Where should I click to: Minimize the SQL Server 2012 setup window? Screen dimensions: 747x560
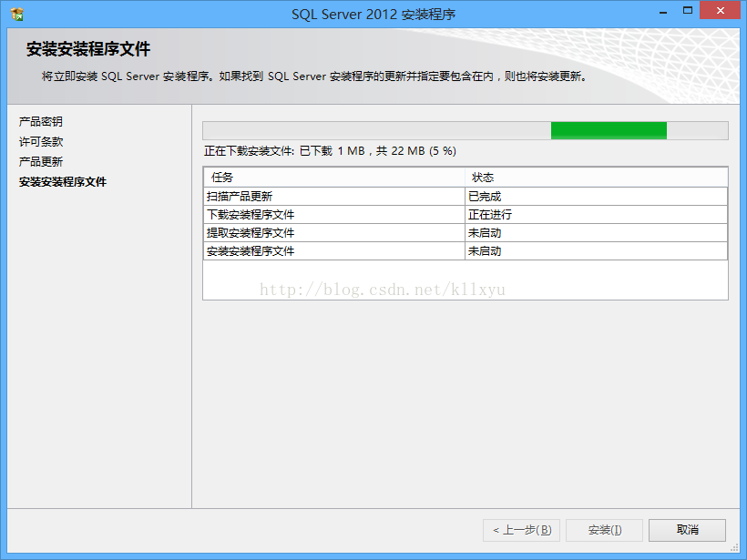click(x=663, y=12)
